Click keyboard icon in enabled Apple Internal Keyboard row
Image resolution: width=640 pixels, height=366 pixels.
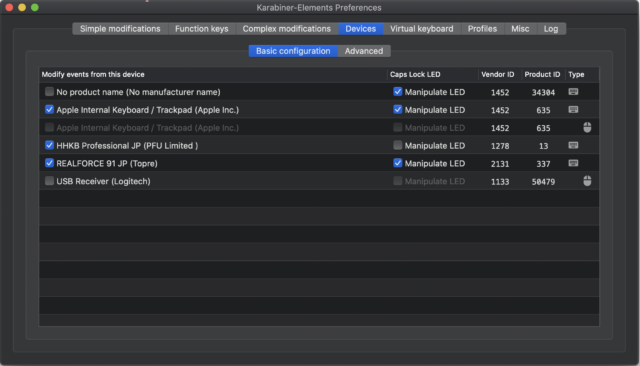[x=573, y=110]
